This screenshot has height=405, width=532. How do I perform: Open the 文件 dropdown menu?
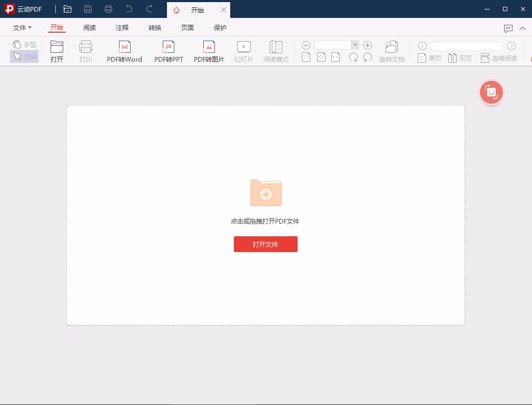[x=22, y=27]
